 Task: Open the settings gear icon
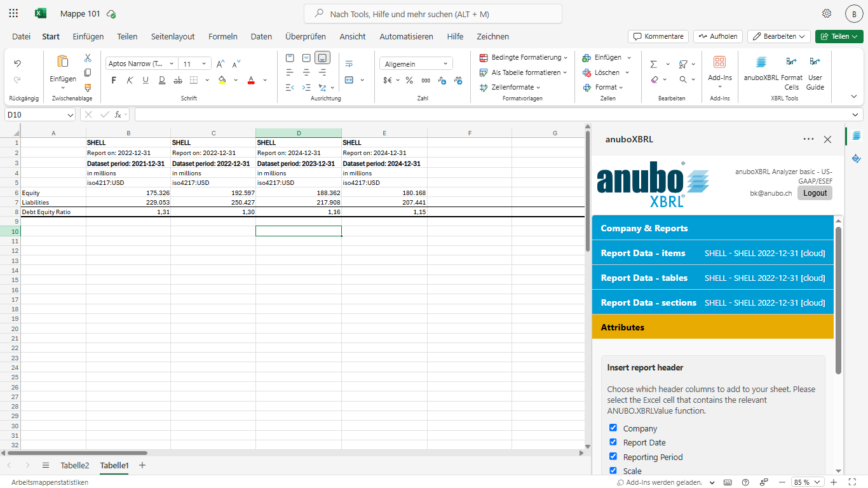[827, 13]
